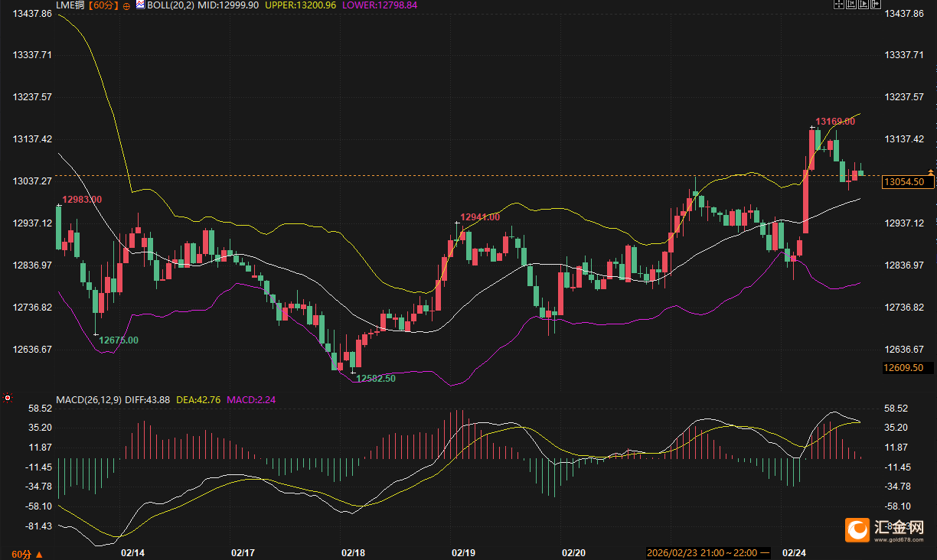Click the red sun icon left of MACD
This screenshot has height=560, width=937.
point(8,398)
